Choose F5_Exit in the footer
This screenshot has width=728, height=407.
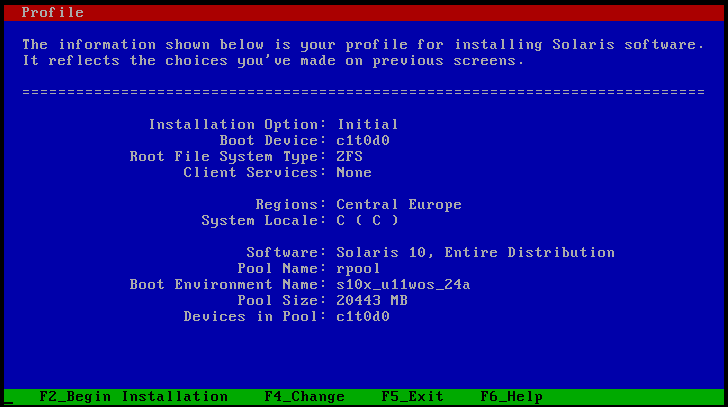point(412,397)
